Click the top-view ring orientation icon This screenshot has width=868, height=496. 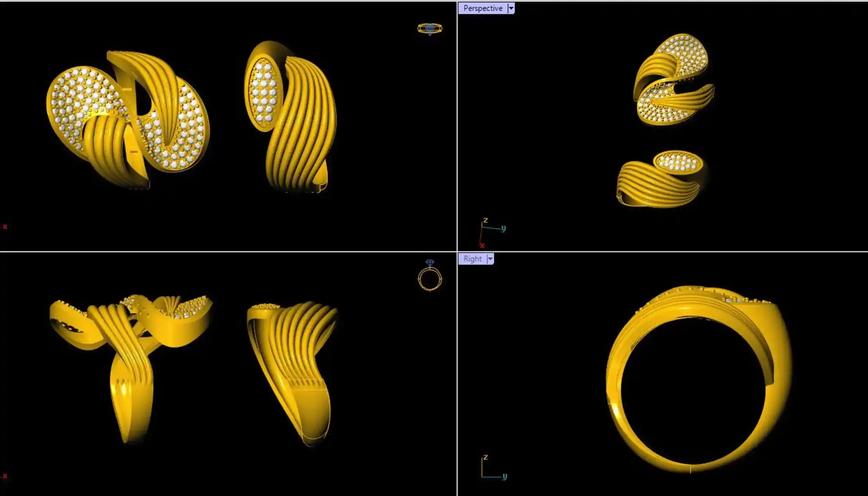pos(429,29)
